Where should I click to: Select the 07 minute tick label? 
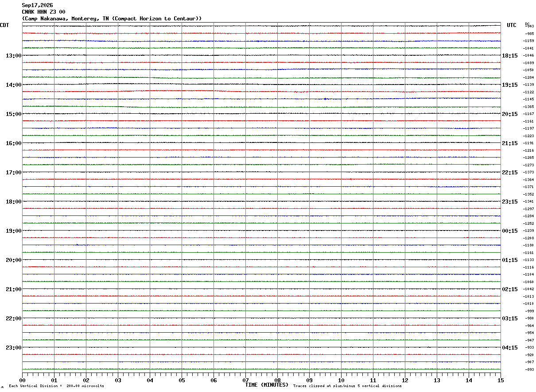tap(245, 380)
